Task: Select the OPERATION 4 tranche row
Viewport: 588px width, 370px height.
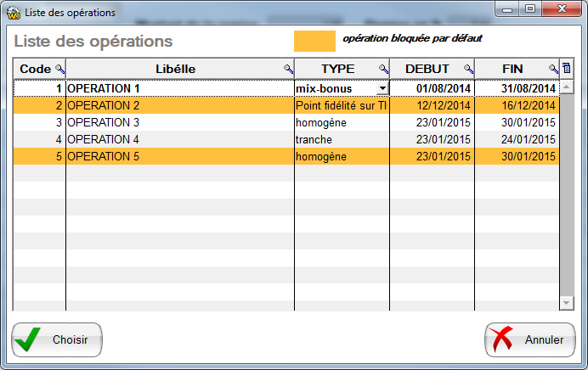Action: click(178, 139)
